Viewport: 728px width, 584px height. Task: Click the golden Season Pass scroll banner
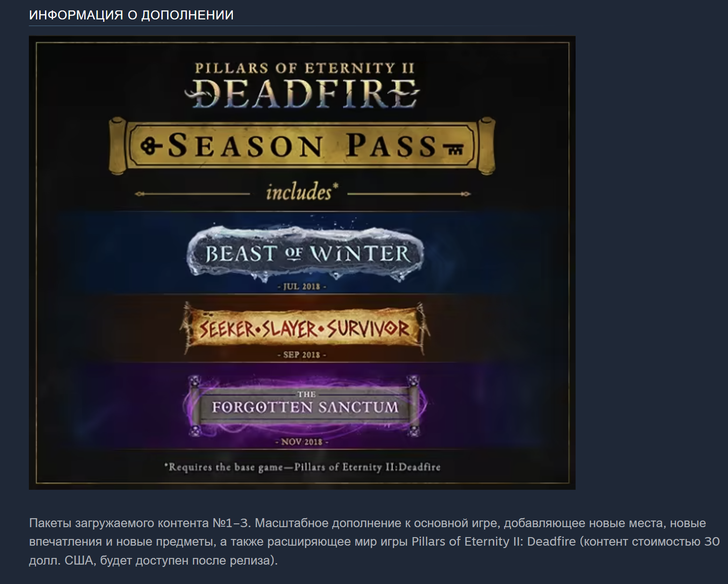[x=302, y=145]
